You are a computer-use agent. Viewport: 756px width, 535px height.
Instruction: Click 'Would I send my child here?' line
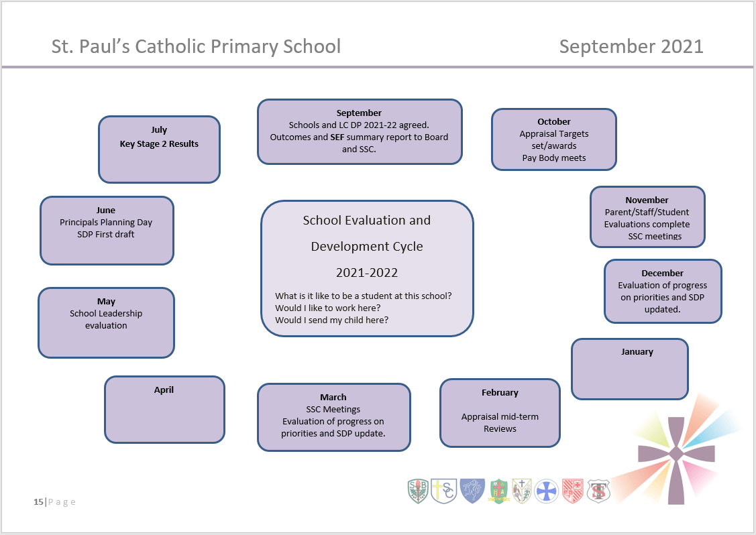(x=331, y=320)
